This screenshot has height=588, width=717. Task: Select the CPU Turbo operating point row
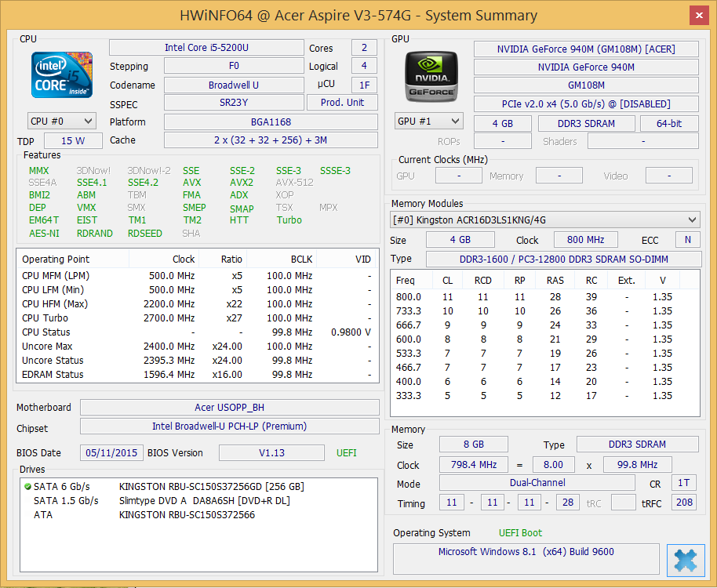(x=198, y=318)
